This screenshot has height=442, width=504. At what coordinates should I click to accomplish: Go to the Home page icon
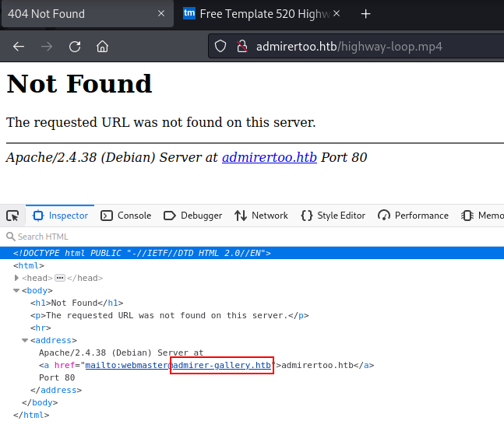tap(102, 46)
